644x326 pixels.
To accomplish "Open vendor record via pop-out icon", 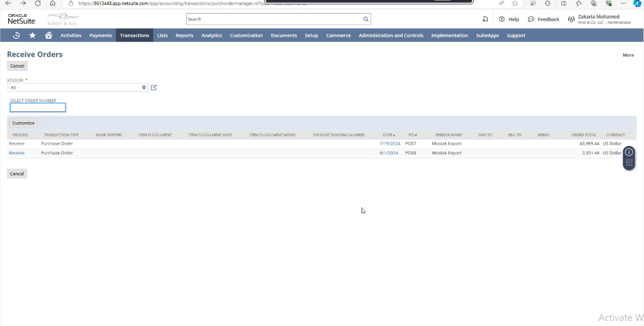I will [x=153, y=87].
